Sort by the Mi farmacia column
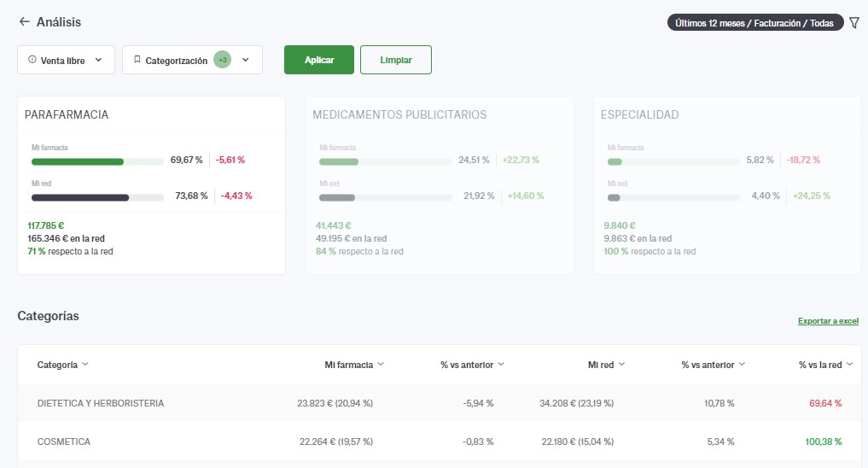The width and height of the screenshot is (868, 468). pos(353,365)
